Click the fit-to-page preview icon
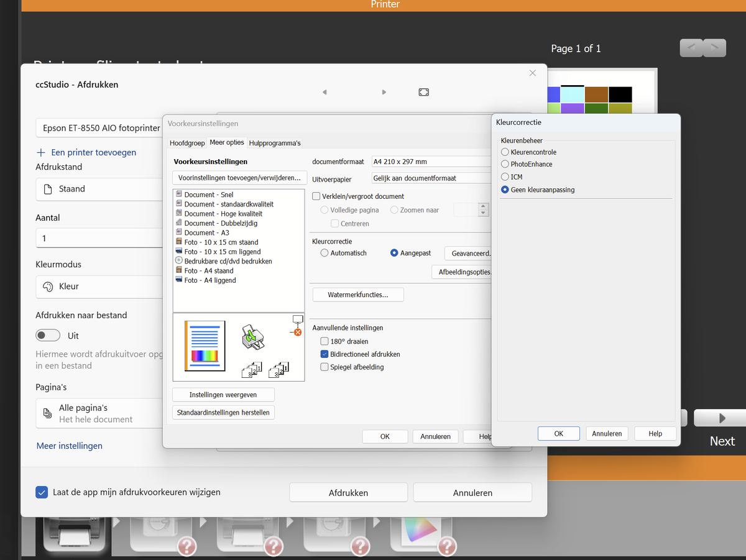The width and height of the screenshot is (746, 560). pos(423,92)
